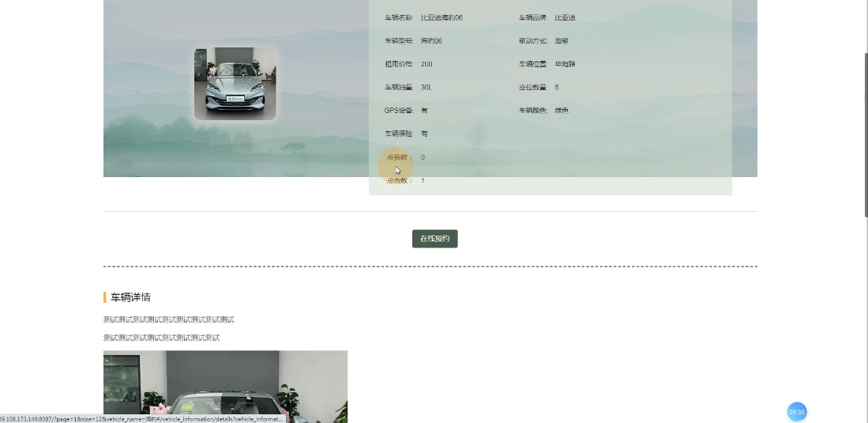
Task: Select the vehicle location value 华海路
Action: [x=565, y=64]
